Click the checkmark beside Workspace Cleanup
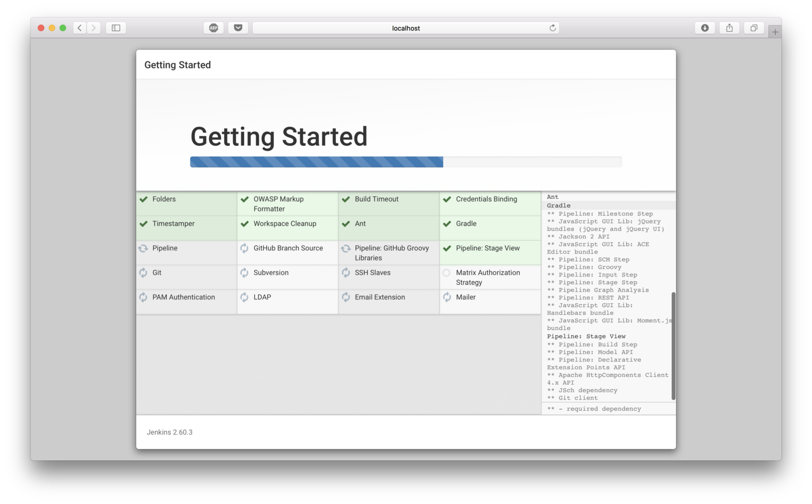Viewport: 812px width, 504px height. tap(245, 224)
